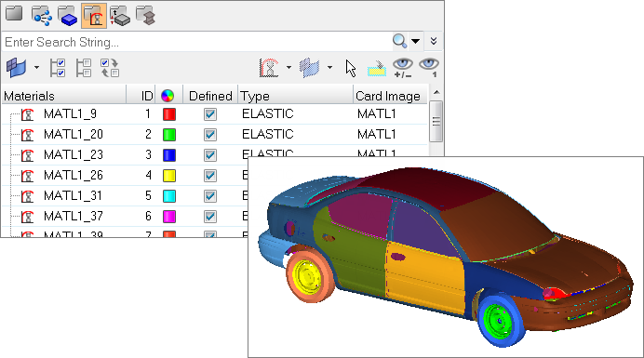The width and height of the screenshot is (644, 358).
Task: Click the material icon of MATL1_23
Action: pyautogui.click(x=28, y=155)
